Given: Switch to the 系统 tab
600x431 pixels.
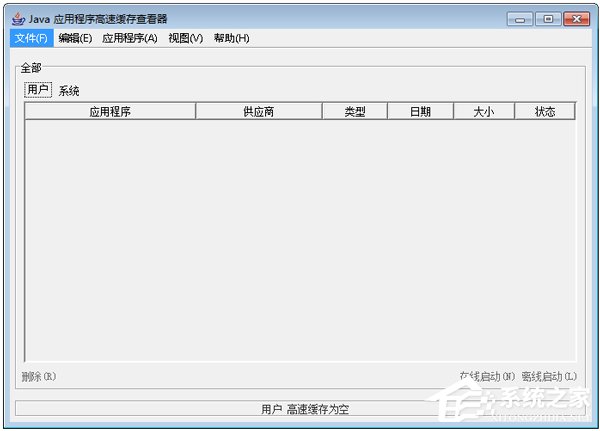Looking at the screenshot, I should pyautogui.click(x=69, y=91).
